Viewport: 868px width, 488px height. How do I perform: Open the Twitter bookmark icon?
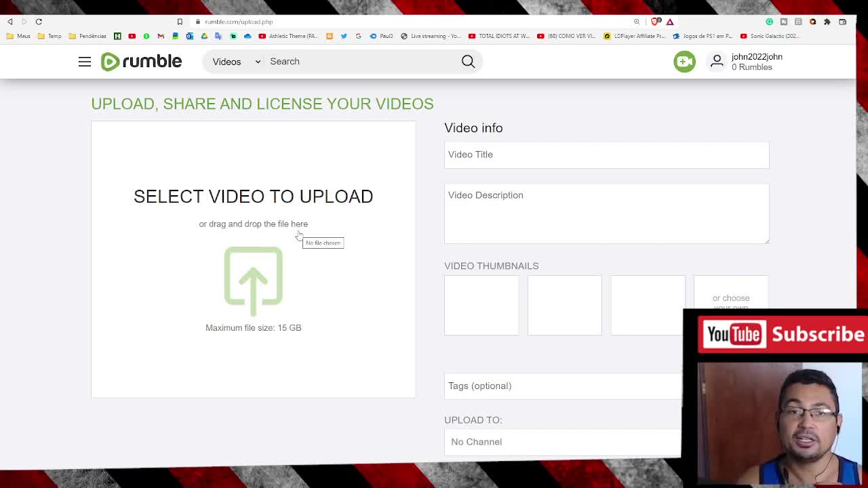point(344,36)
